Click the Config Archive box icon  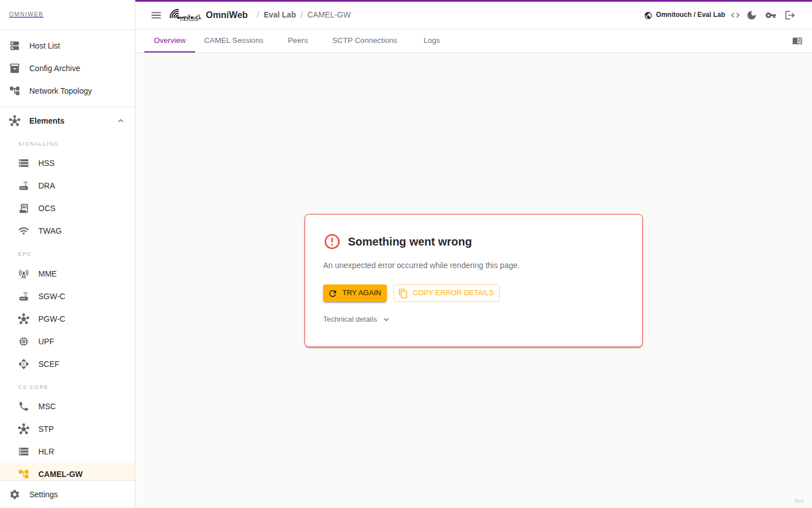(x=15, y=68)
